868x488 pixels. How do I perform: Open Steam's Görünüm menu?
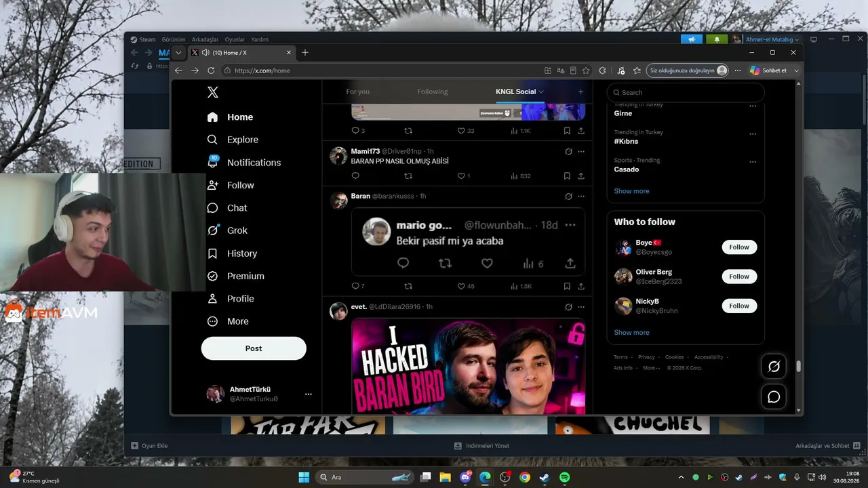click(x=174, y=39)
